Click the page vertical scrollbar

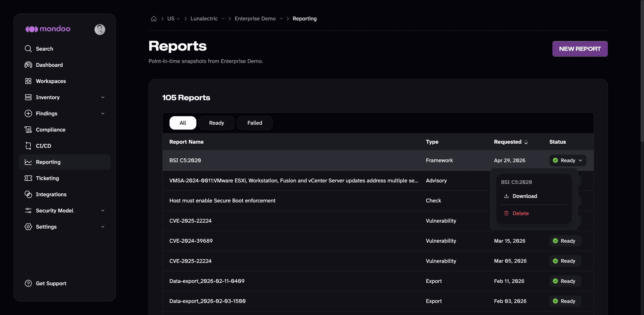(642, 71)
